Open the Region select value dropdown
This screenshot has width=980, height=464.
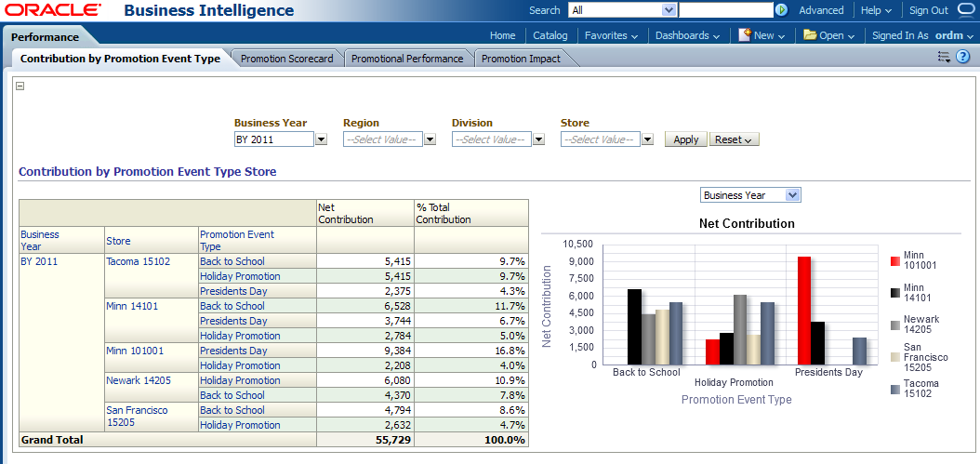tap(430, 139)
